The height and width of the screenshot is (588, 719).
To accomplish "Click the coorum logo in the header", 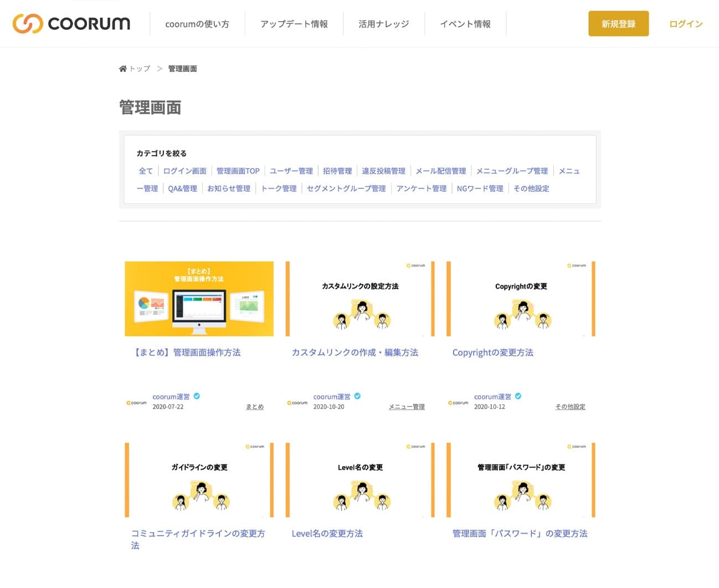I will tap(71, 24).
